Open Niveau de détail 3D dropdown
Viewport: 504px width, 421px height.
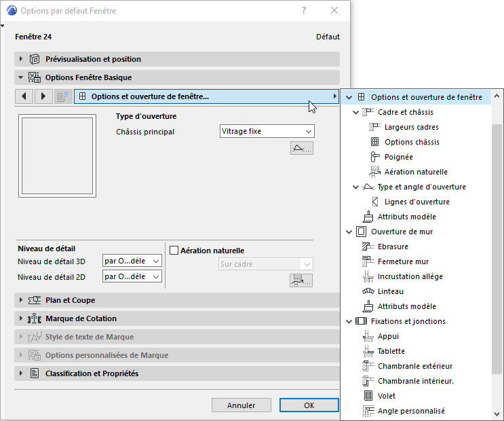[132, 261]
